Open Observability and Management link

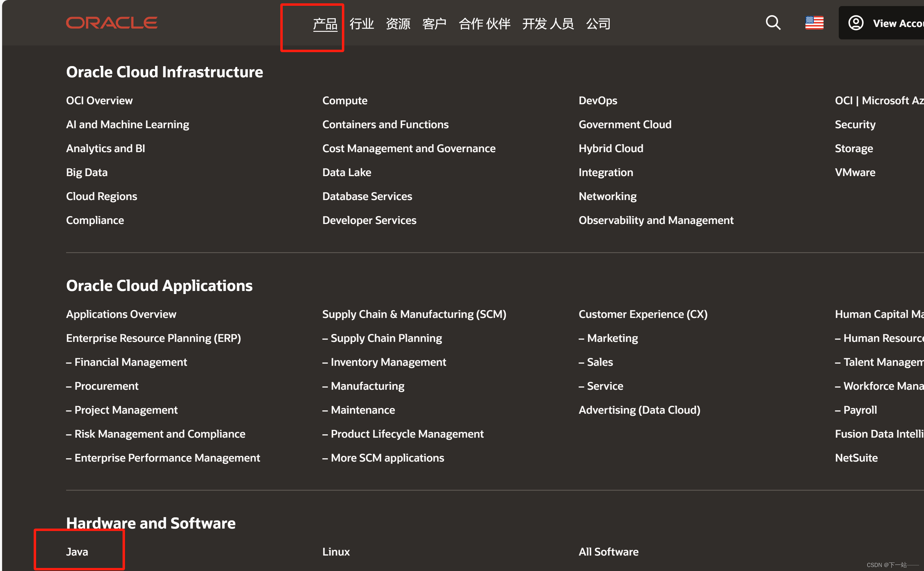tap(656, 220)
